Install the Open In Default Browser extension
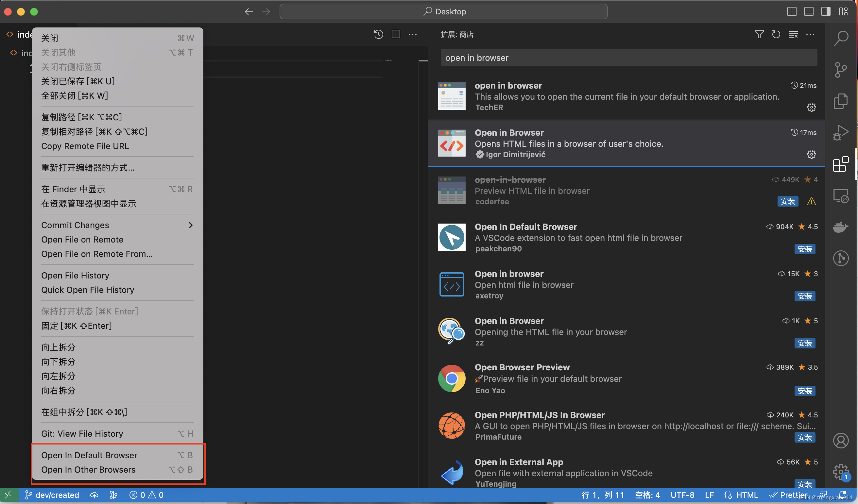This screenshot has height=504, width=858. (x=805, y=249)
